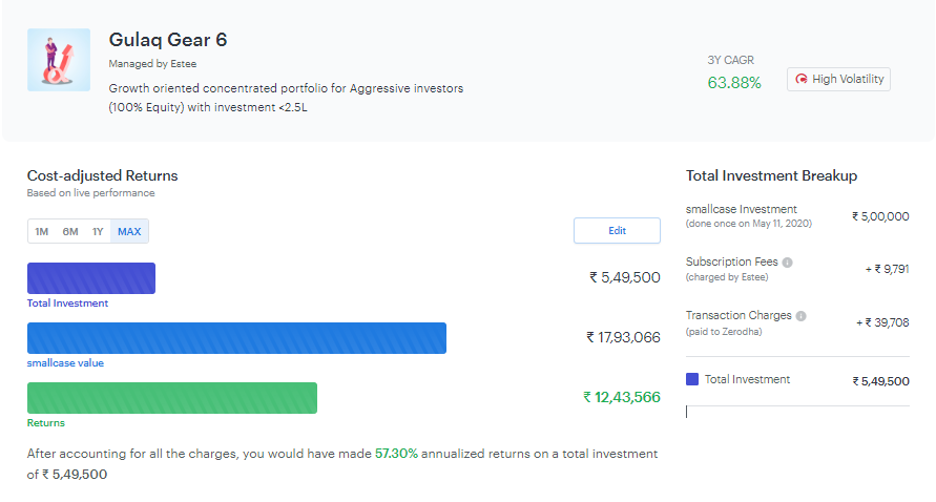Click the Subscription Fees info icon
936x502 pixels.
787,262
